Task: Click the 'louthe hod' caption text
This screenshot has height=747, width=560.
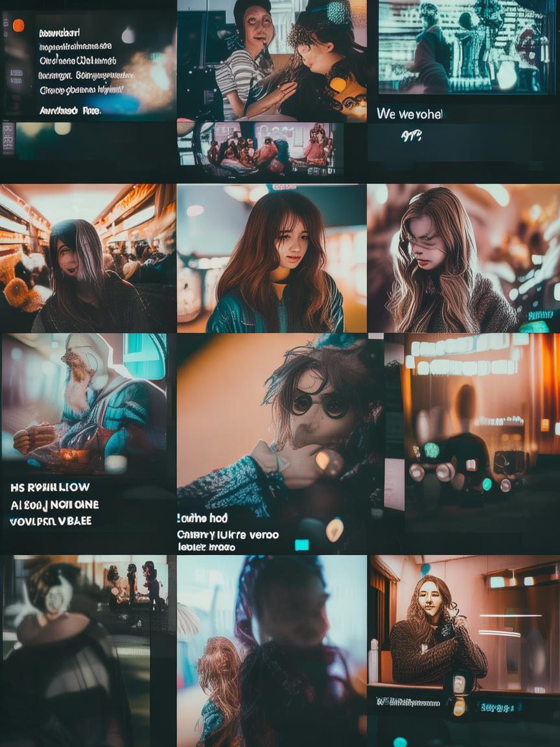Action: click(x=202, y=518)
